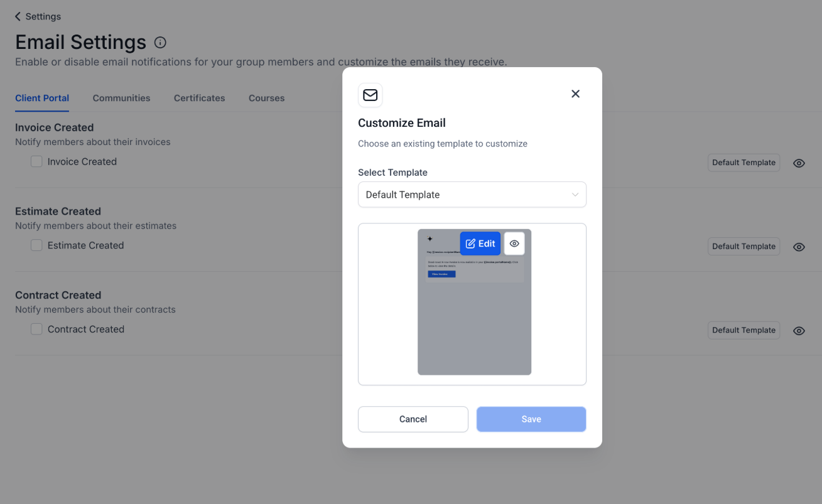Viewport: 822px width, 504px height.
Task: Go back using the Settings chevron
Action: pos(18,16)
